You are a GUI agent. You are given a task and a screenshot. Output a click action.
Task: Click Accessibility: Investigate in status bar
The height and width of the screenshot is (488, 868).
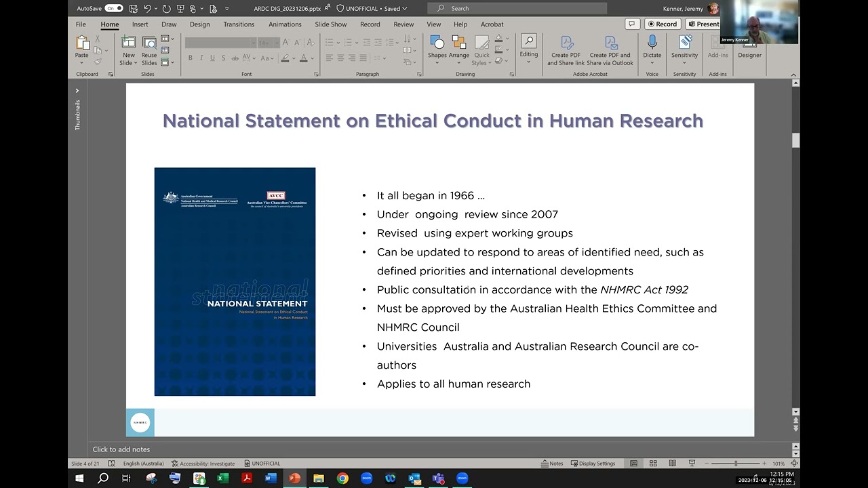point(203,464)
